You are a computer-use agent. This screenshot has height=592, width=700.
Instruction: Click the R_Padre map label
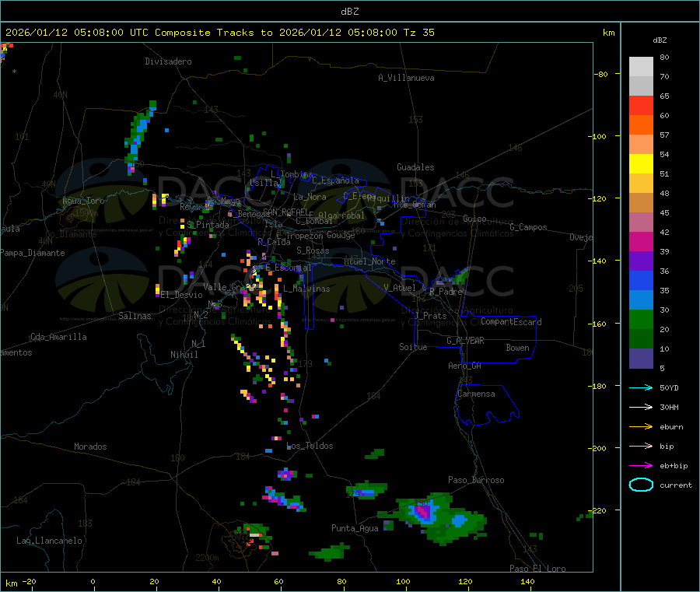pyautogui.click(x=446, y=292)
